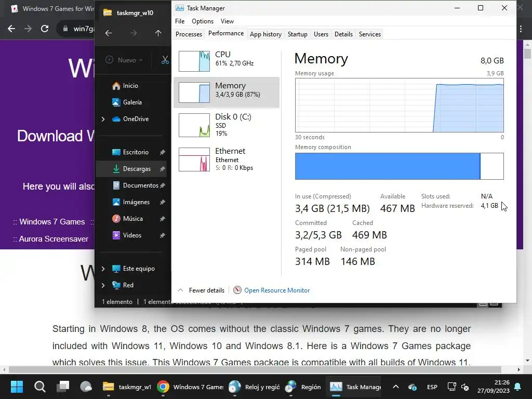Image resolution: width=532 pixels, height=399 pixels.
Task: Click the Memory composition bar
Action: coord(400,166)
